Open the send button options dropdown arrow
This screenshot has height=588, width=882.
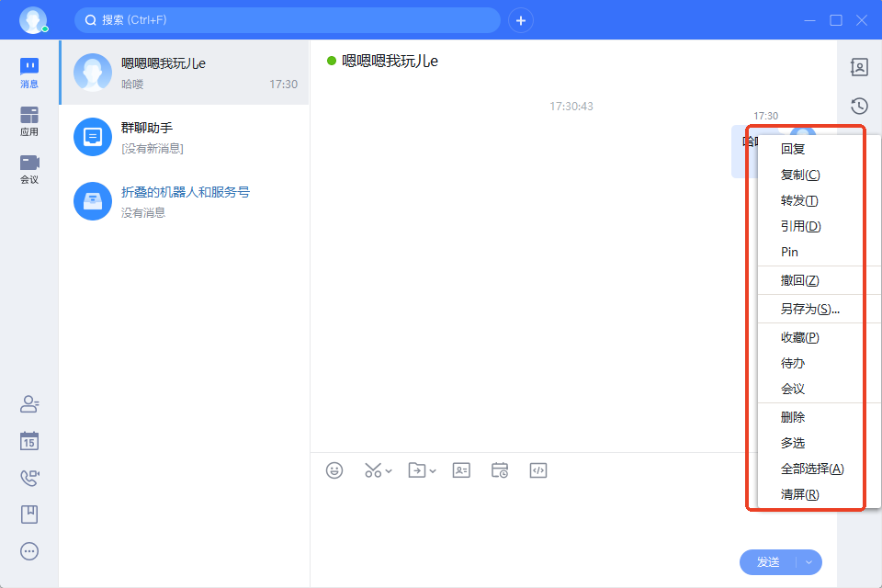tap(808, 562)
